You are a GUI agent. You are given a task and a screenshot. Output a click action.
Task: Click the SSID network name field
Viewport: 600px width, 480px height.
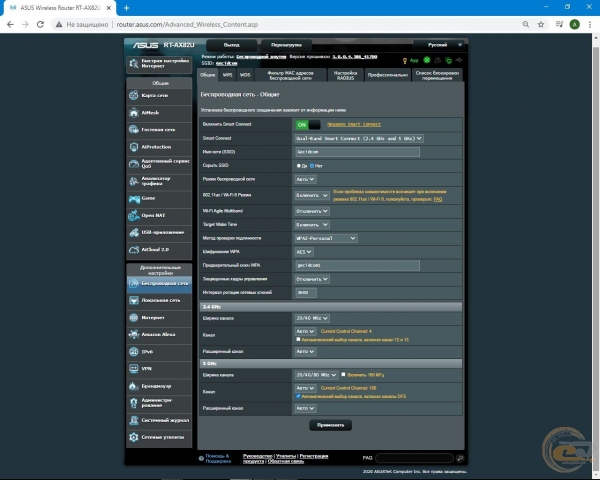pyautogui.click(x=357, y=152)
